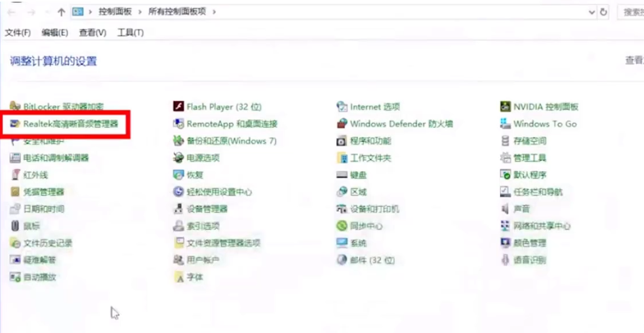Open the 鼠标 mouse icon

(15, 226)
